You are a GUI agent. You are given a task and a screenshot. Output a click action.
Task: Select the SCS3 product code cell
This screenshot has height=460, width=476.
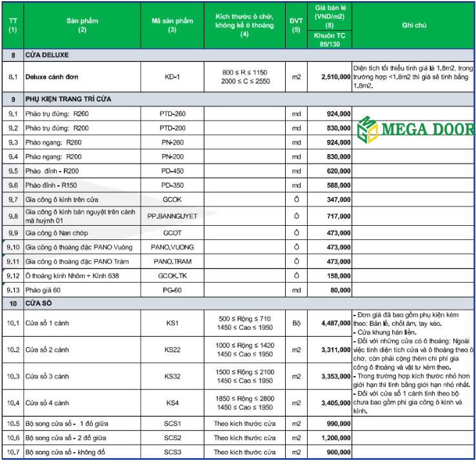click(172, 452)
